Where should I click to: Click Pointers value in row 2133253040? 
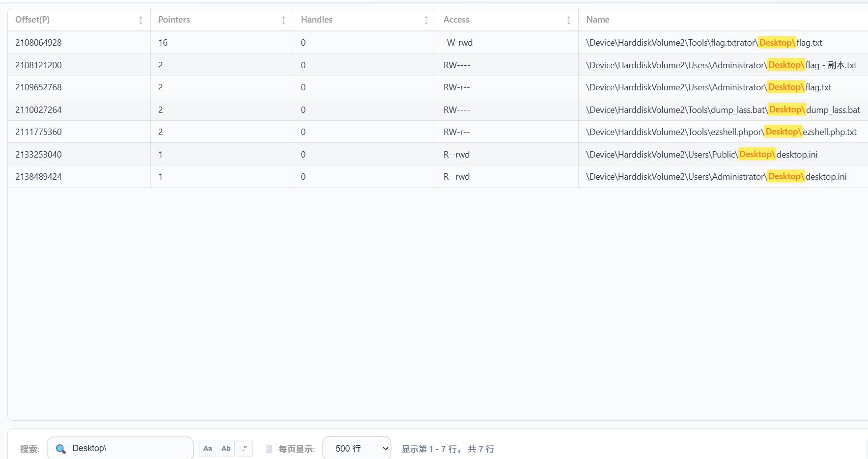pyautogui.click(x=160, y=155)
